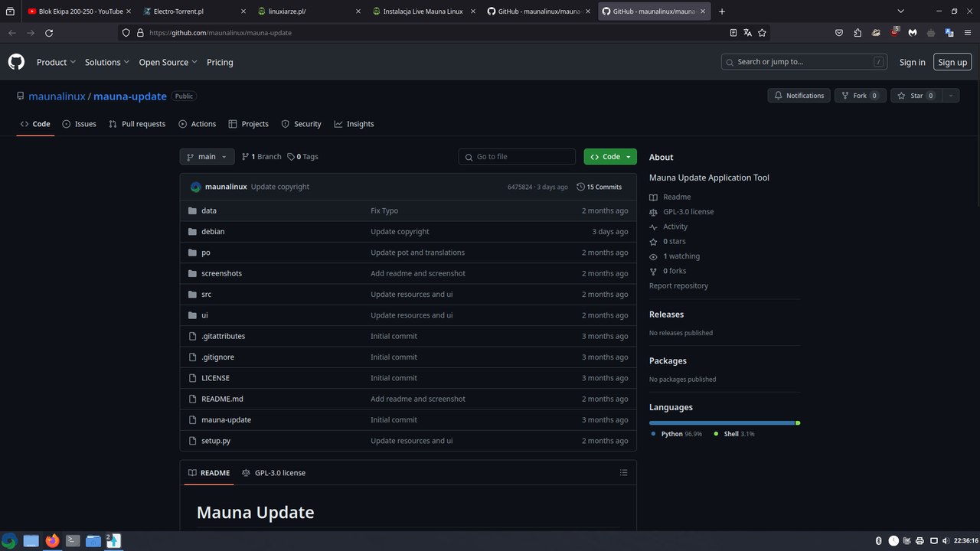Image resolution: width=980 pixels, height=551 pixels.
Task: Go back with the browser back arrow
Action: pos(11,33)
